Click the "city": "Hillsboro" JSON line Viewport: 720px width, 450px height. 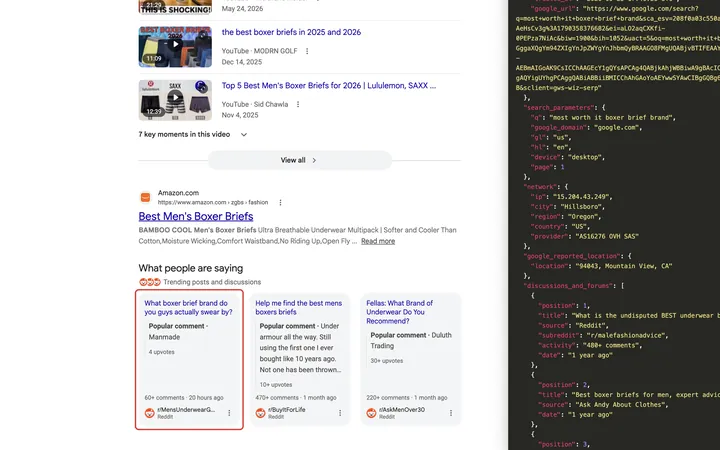(568, 207)
